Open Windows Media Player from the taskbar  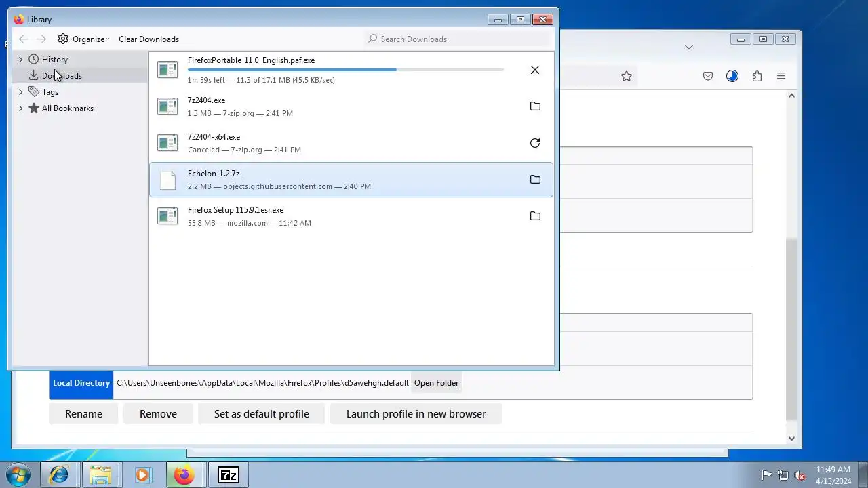(142, 475)
